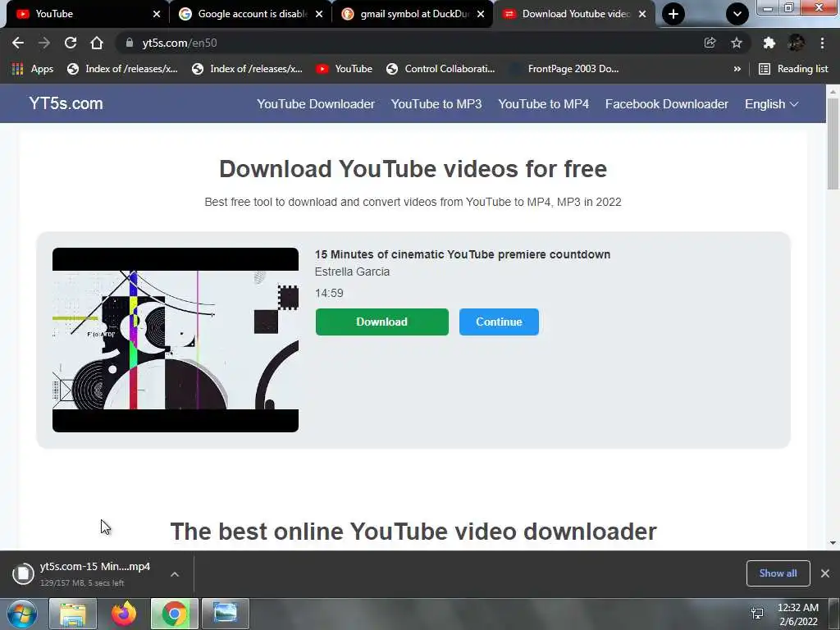Screen dimensions: 840x630
Task: Open the YouTube bookmark
Action: [x=345, y=69]
